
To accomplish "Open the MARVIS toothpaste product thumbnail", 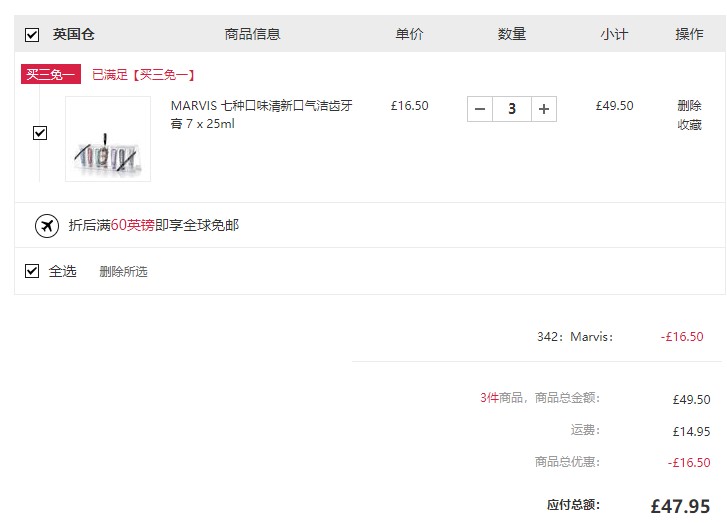I will pyautogui.click(x=108, y=139).
